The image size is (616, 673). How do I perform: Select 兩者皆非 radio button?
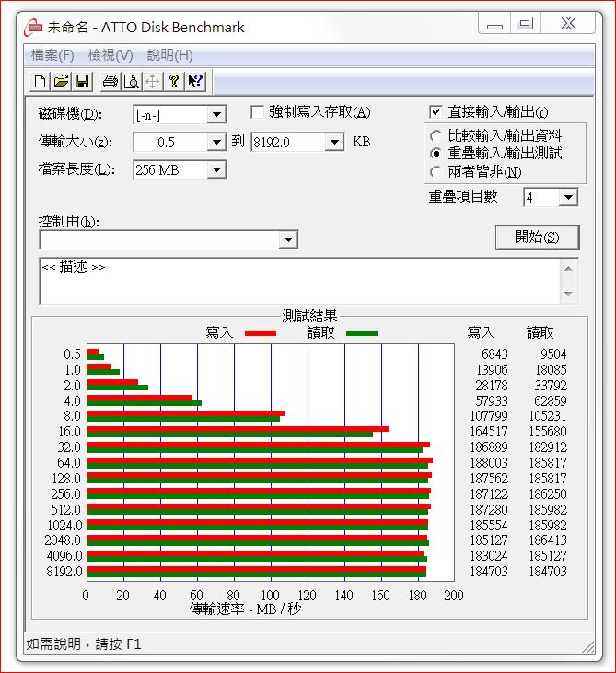pyautogui.click(x=436, y=171)
